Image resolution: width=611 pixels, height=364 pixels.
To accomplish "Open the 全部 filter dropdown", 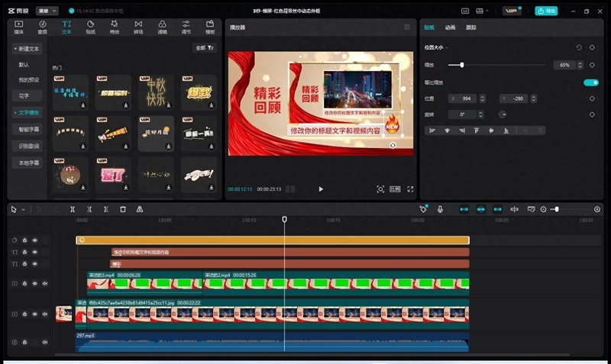I will point(205,47).
